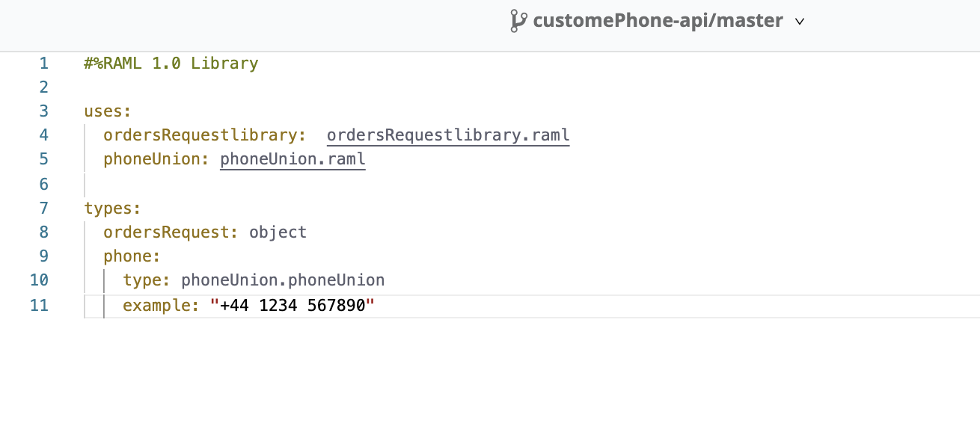Click the customePhone-api/master branch name
The image size is (980, 441).
click(x=658, y=21)
